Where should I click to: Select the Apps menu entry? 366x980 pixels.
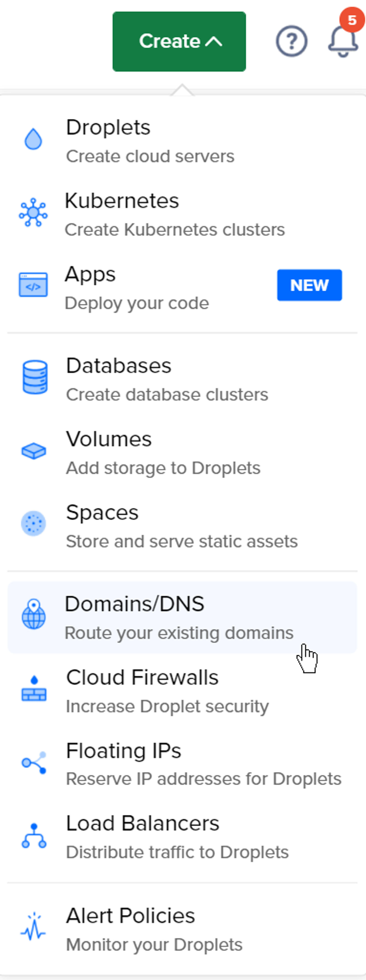[x=182, y=288]
